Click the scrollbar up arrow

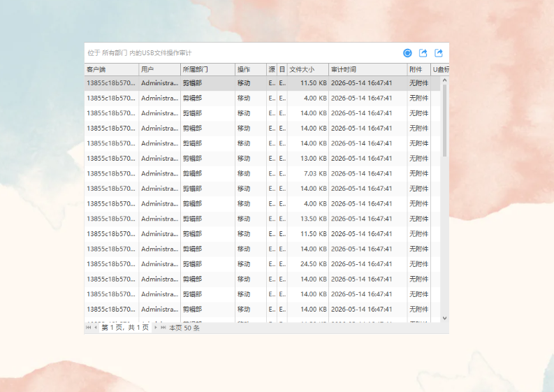click(444, 80)
